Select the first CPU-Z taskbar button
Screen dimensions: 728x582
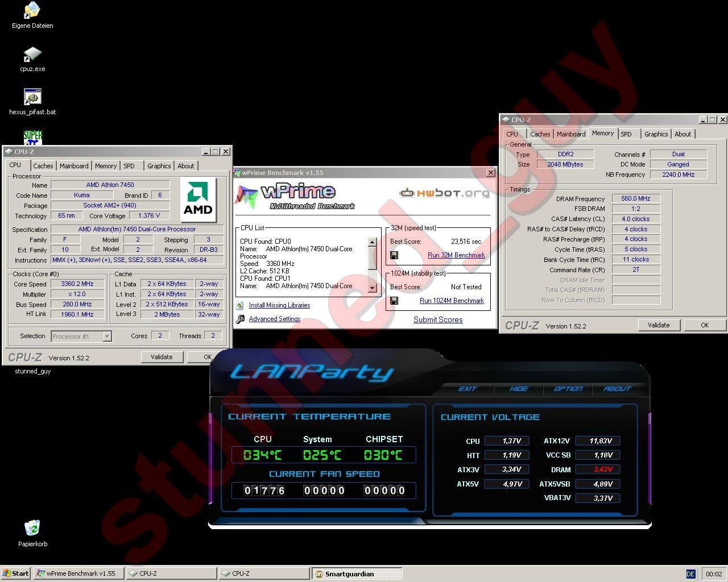click(171, 573)
